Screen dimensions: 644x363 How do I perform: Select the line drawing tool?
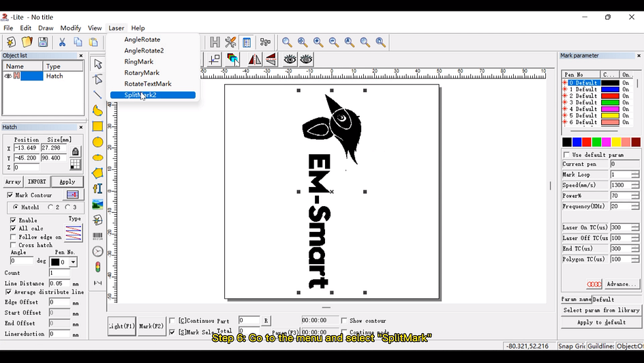point(97,95)
